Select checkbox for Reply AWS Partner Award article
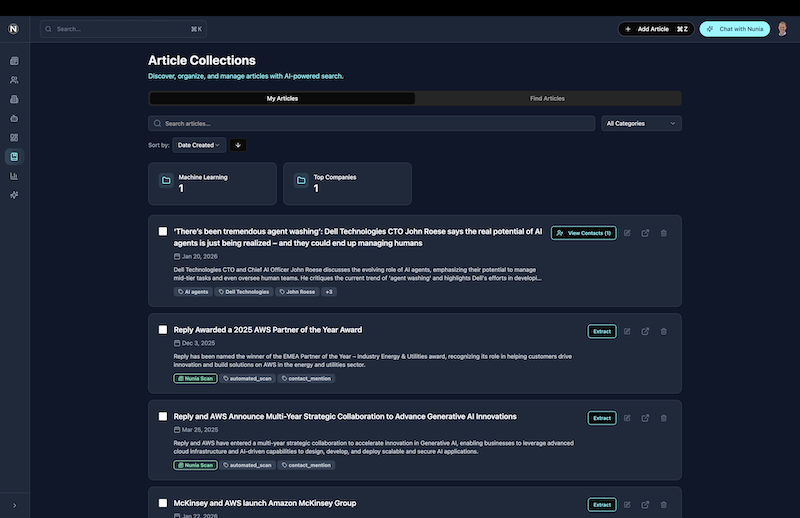Screen dimensions: 800x518 [163, 330]
